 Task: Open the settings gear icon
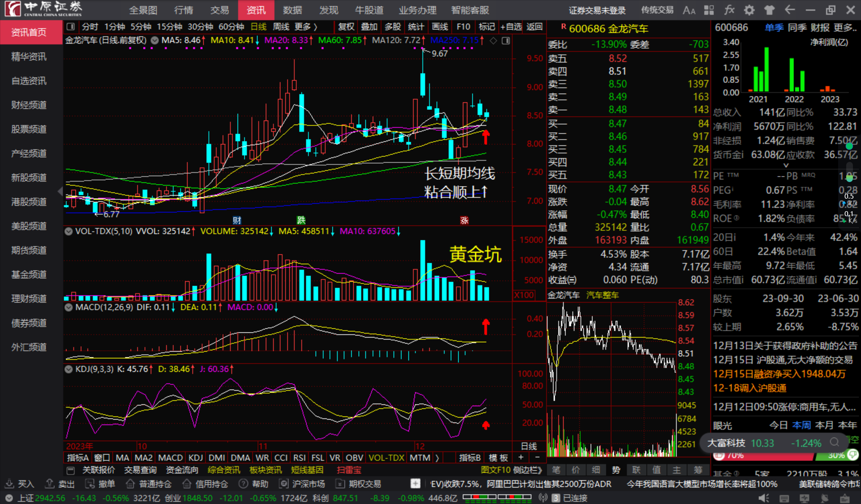749,10
